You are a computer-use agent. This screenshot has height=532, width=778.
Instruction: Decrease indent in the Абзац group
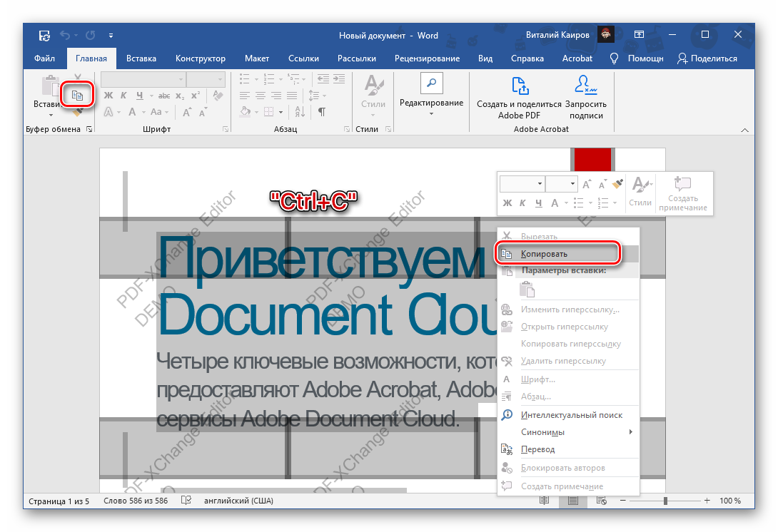pos(323,79)
